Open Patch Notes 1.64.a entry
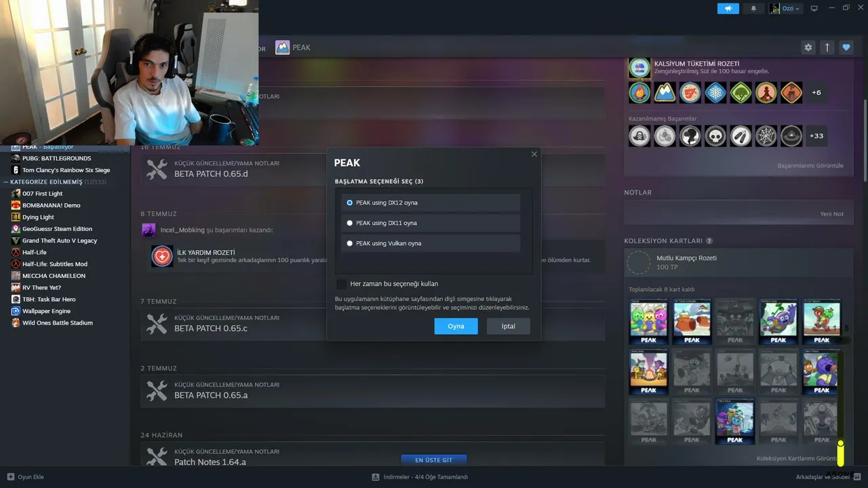 pyautogui.click(x=373, y=454)
